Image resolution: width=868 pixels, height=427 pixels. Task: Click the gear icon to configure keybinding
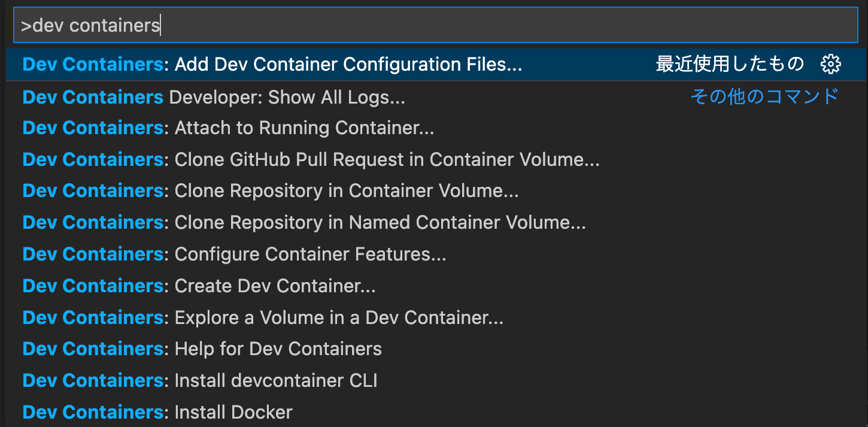831,64
